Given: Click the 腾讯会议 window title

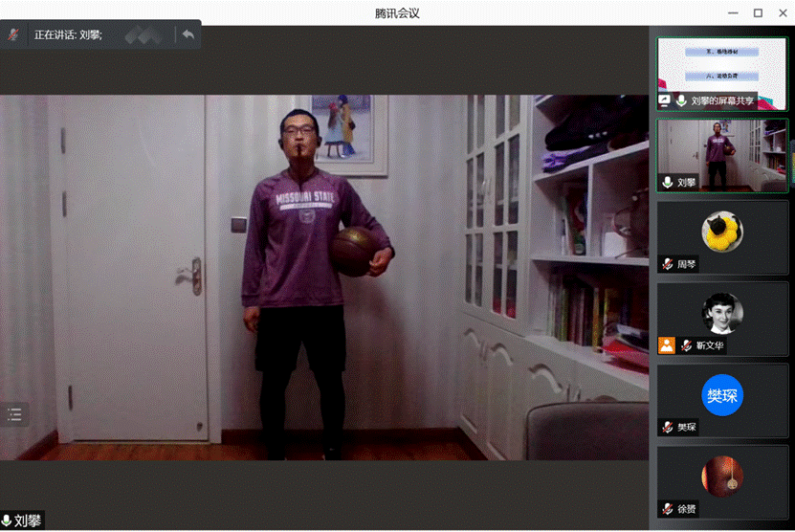Looking at the screenshot, I should pos(397,12).
